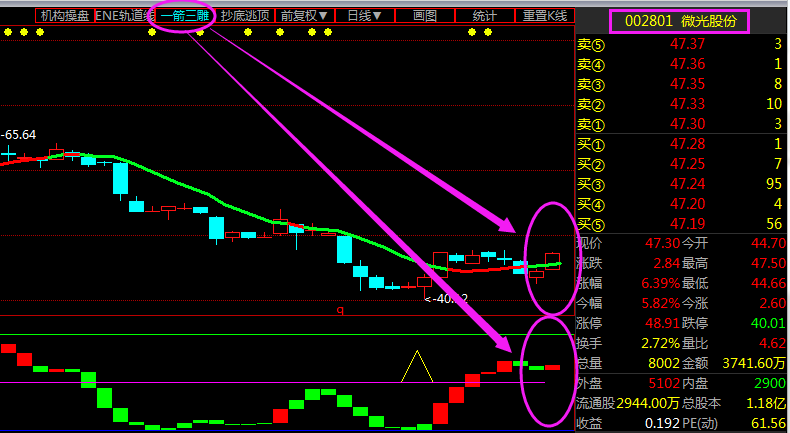Switch to the 抄底逃顶 indicator
The image size is (790, 433).
[244, 16]
